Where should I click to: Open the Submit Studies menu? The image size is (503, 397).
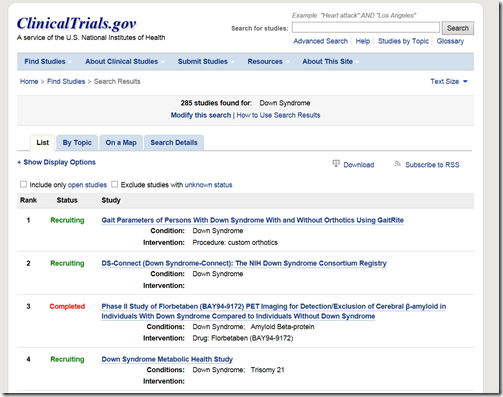pos(206,62)
